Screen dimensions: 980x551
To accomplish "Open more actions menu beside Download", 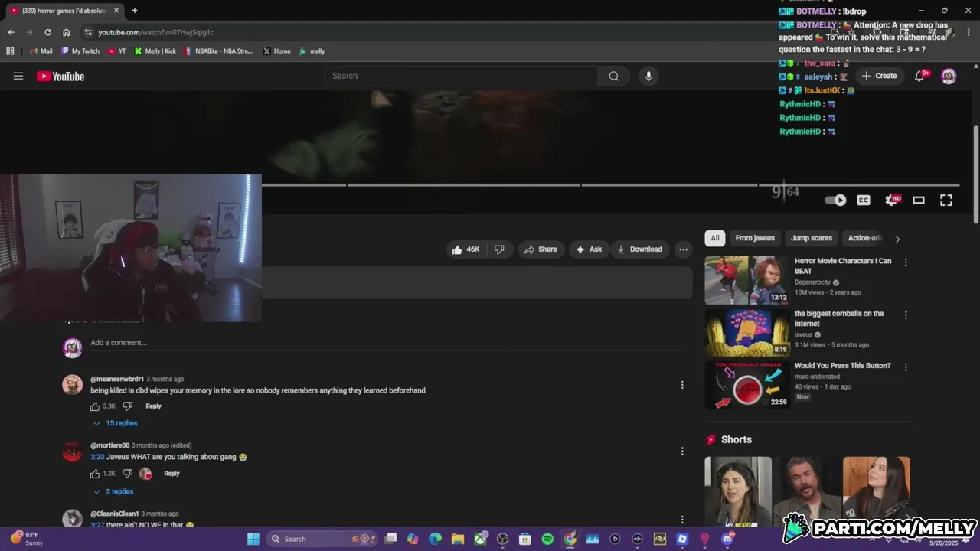I will click(x=683, y=249).
